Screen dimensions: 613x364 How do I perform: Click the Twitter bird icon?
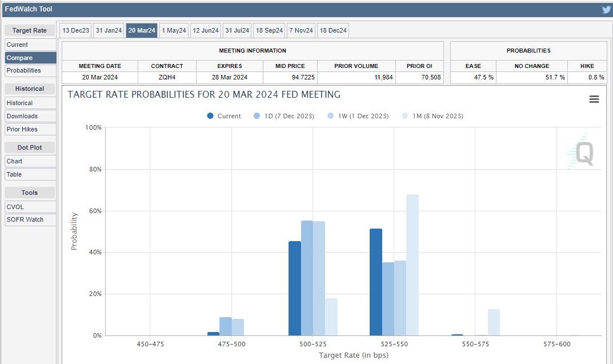[606, 10]
